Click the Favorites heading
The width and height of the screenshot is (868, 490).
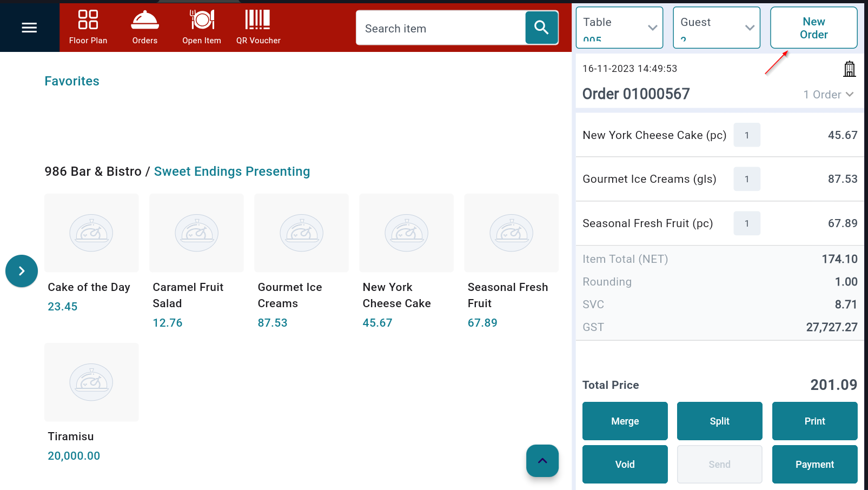click(72, 81)
